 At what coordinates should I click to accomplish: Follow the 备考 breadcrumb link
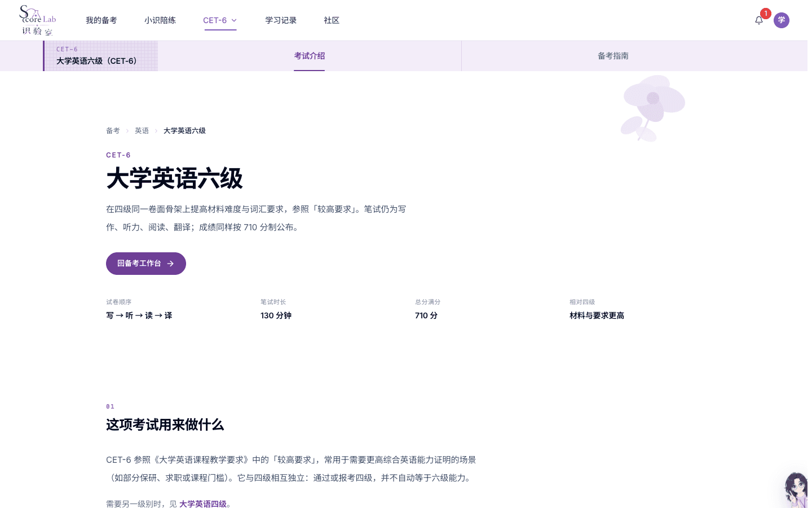click(x=113, y=131)
